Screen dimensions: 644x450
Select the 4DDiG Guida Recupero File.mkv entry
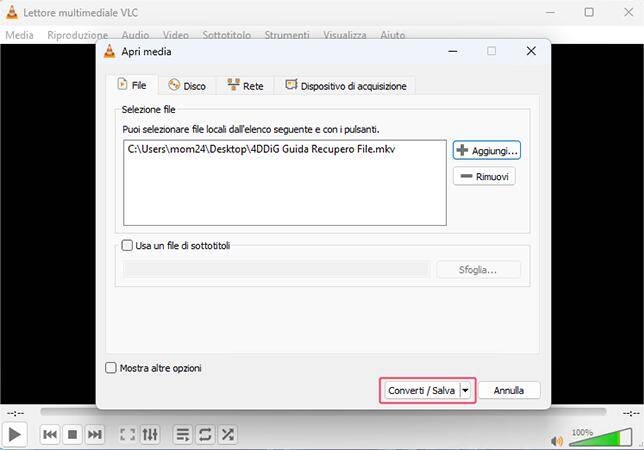261,149
